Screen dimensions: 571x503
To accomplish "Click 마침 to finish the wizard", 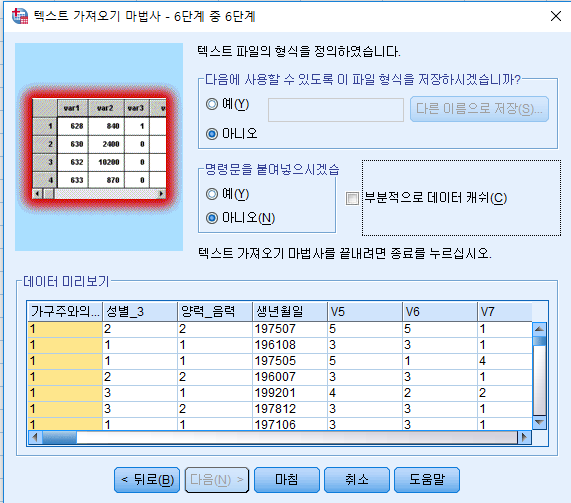I will point(287,480).
